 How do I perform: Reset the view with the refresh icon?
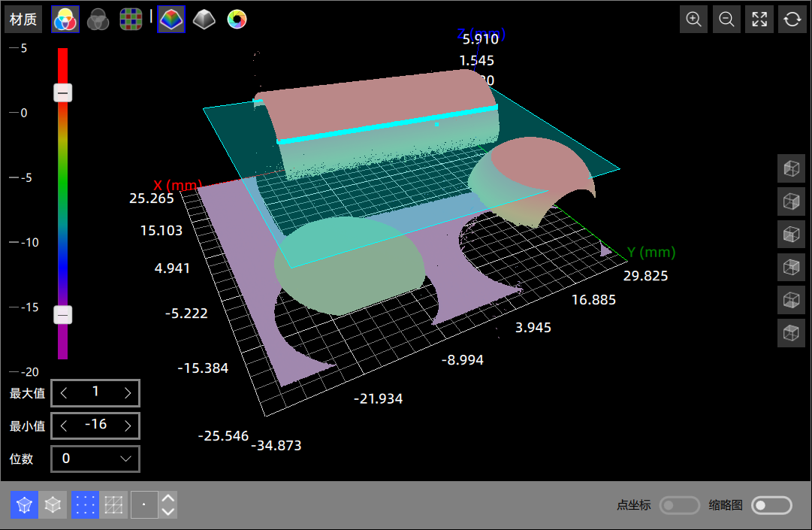(792, 20)
